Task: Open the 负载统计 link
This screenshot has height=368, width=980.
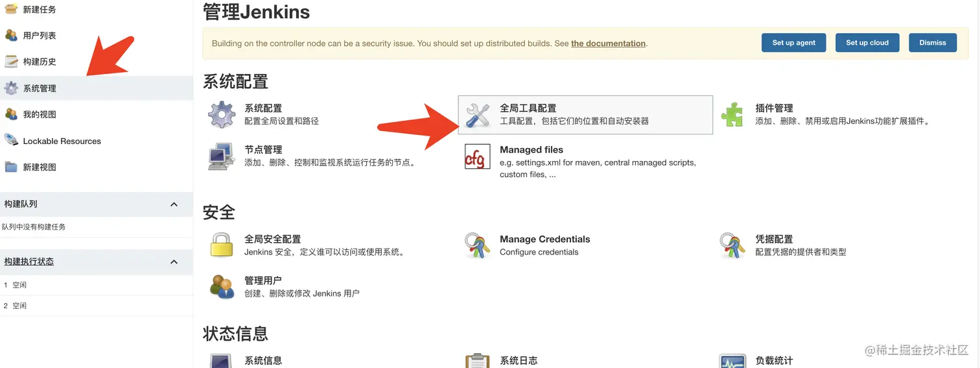Action: (x=774, y=361)
